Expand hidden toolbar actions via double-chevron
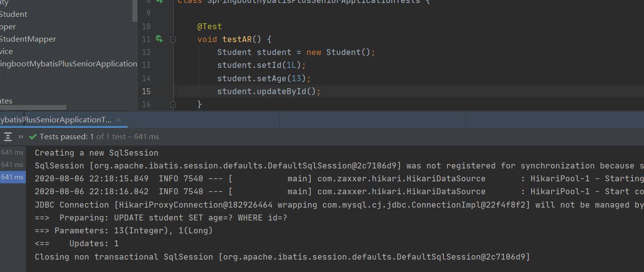644x272 pixels. click(21, 137)
